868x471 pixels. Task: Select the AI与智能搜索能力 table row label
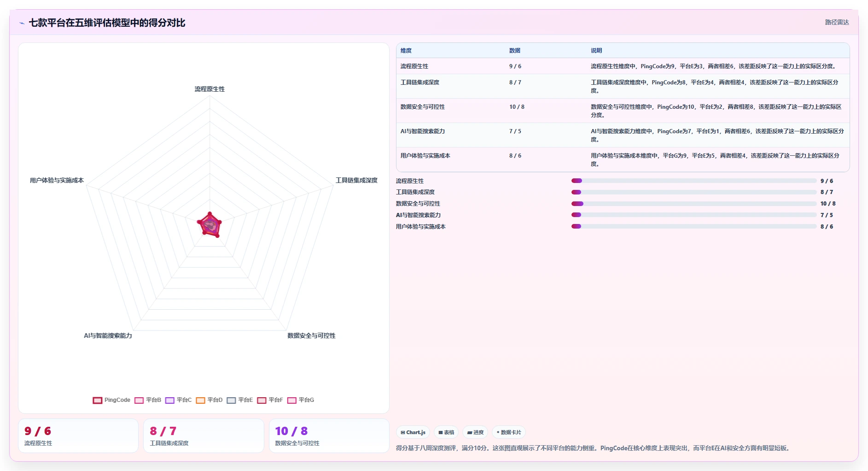423,131
